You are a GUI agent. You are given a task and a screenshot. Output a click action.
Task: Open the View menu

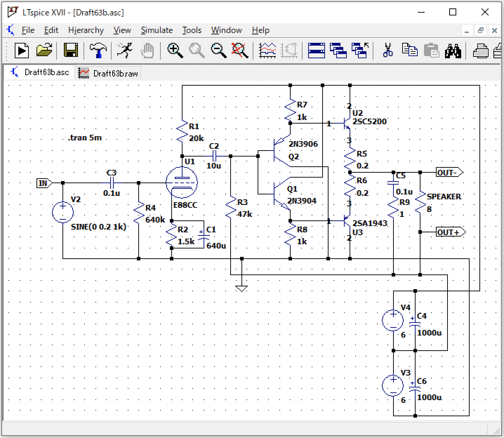click(x=122, y=30)
